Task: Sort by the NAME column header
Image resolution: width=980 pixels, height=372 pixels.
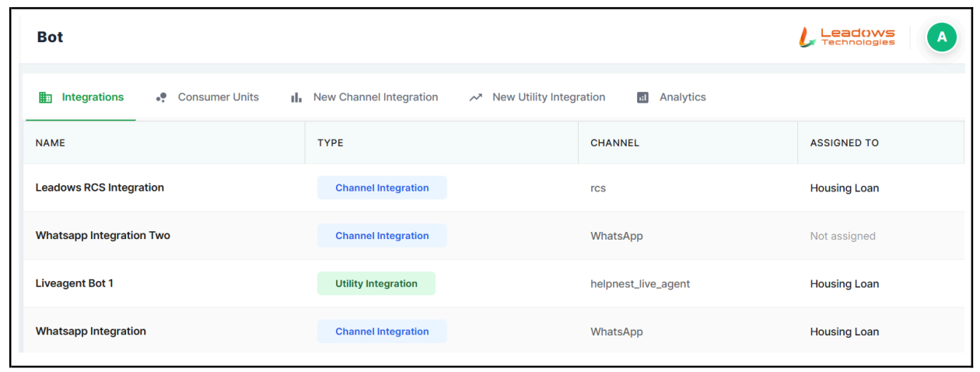Action: 51,143
